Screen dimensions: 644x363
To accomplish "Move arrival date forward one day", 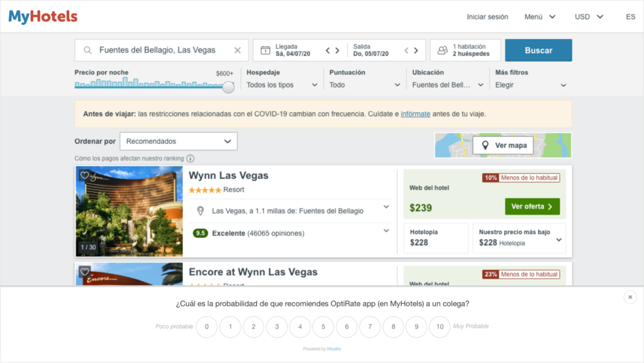I will tap(338, 50).
